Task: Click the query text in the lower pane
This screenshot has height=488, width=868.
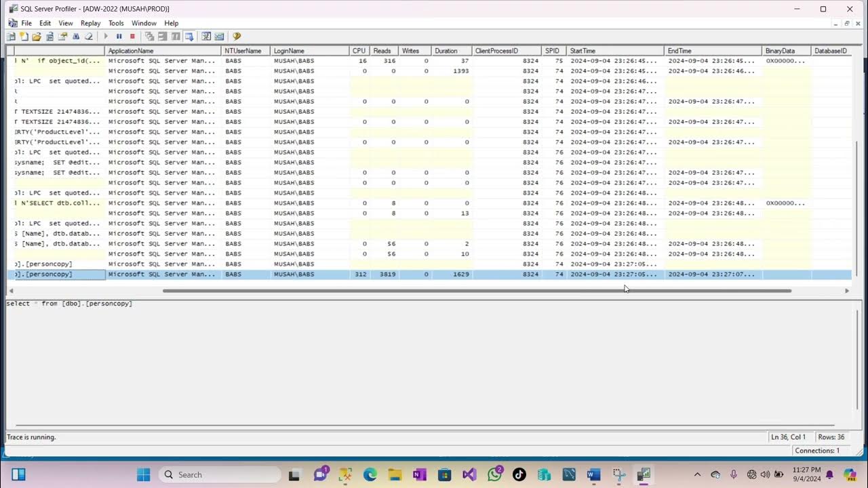Action: (69, 304)
